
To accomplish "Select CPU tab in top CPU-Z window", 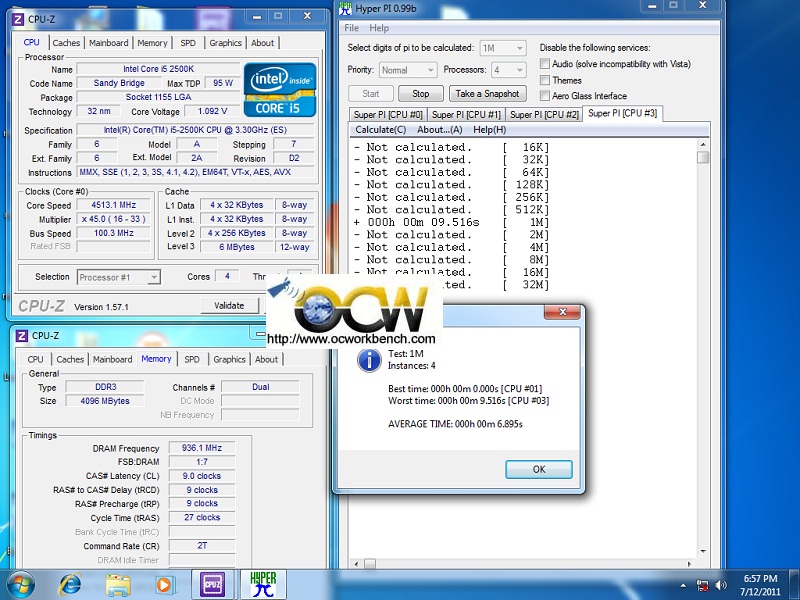I will click(x=32, y=42).
